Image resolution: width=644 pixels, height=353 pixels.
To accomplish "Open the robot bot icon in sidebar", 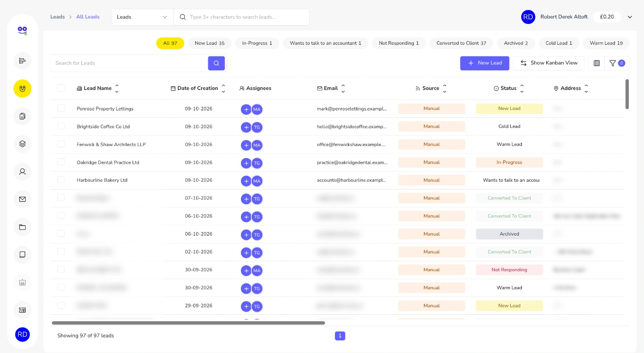I will click(23, 282).
